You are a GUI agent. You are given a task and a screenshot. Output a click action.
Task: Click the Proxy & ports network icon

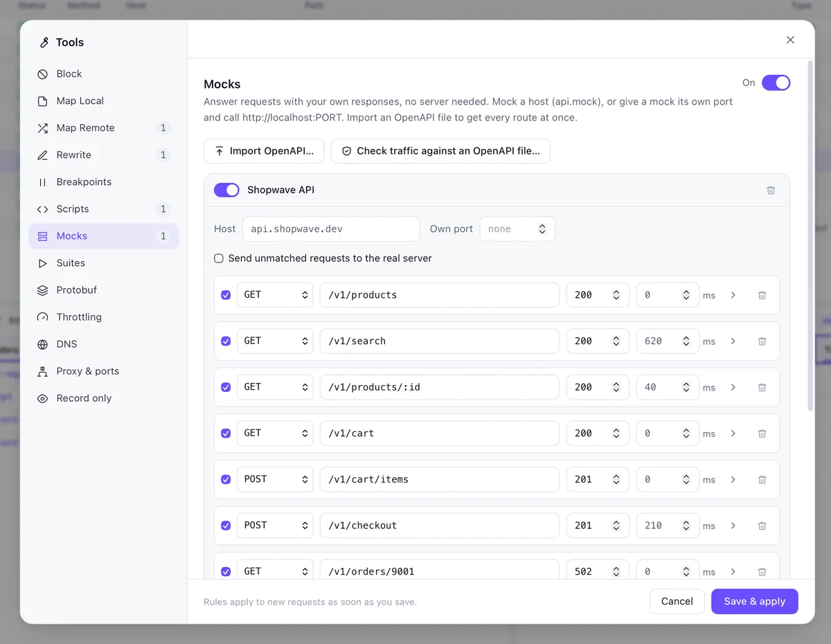click(43, 371)
